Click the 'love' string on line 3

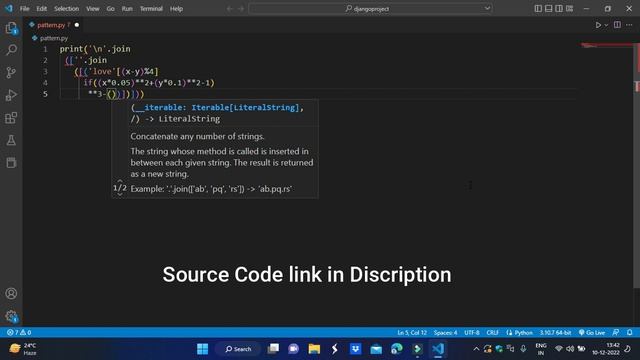[101, 71]
